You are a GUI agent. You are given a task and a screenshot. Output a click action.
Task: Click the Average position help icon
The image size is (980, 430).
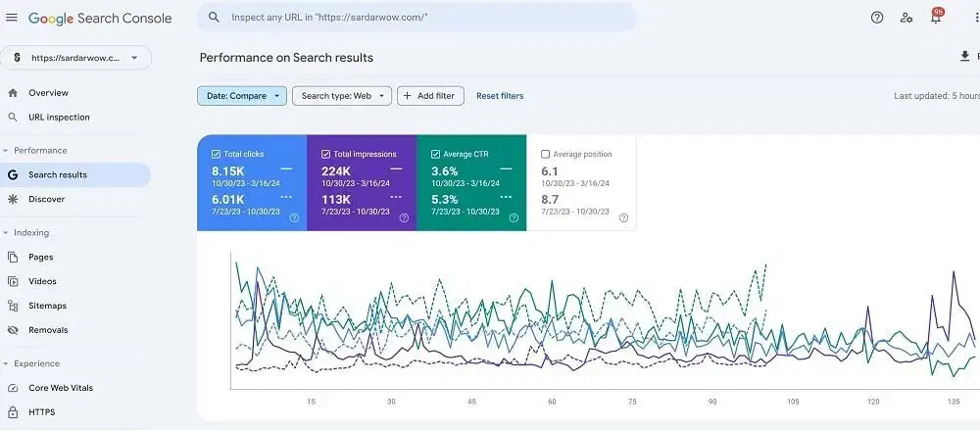(623, 218)
